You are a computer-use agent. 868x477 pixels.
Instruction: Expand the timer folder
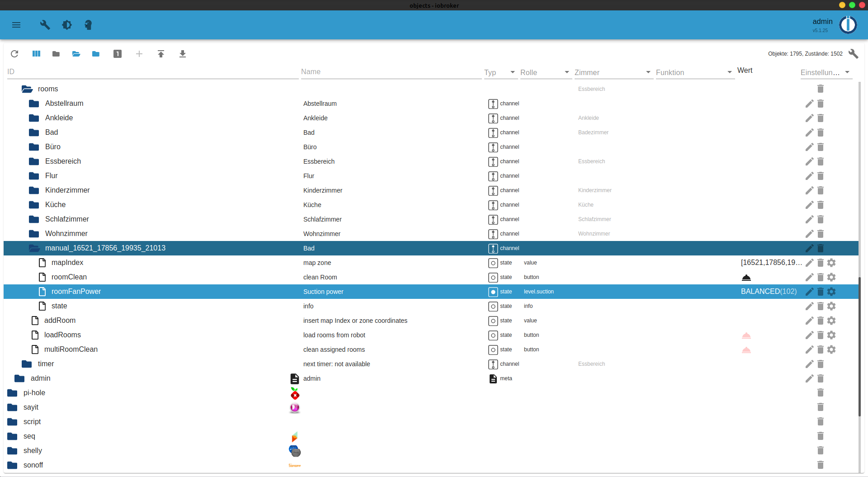27,364
